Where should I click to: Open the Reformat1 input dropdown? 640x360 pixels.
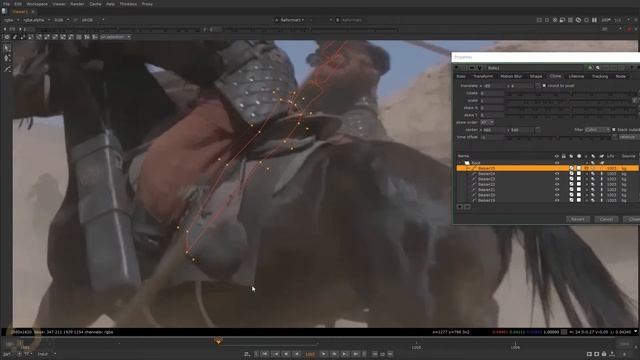point(293,20)
